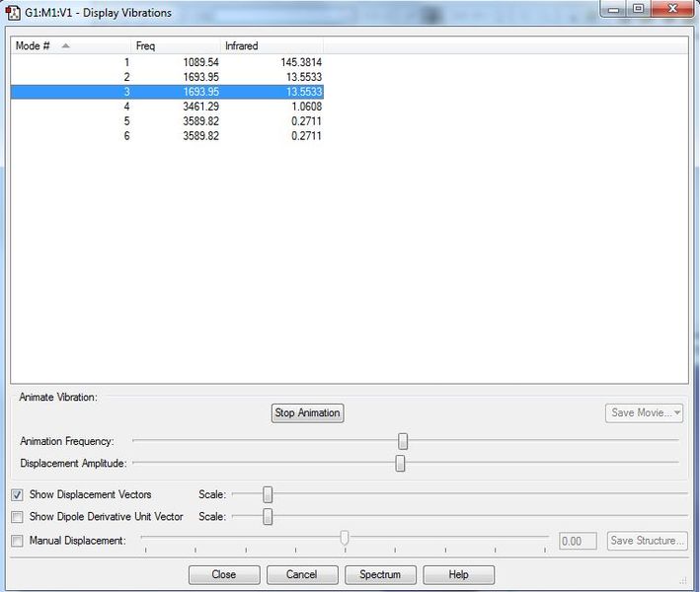Click the Displacement Amplitude slider handle
The height and width of the screenshot is (592, 700).
click(x=400, y=464)
